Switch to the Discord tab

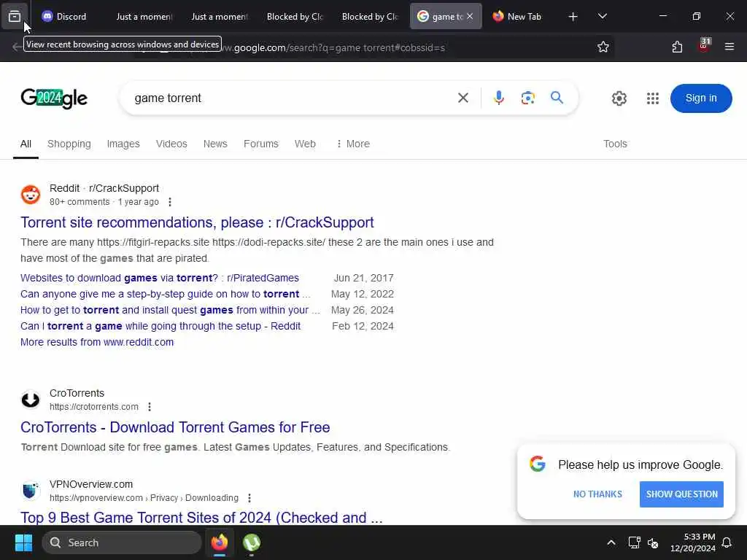coord(64,16)
